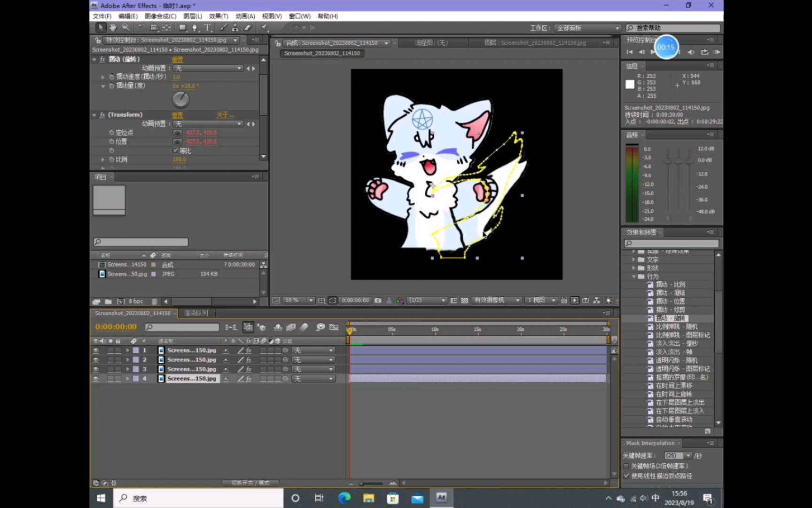812x508 pixels.
Task: Hide layer 1 with its eye icon
Action: click(96, 350)
